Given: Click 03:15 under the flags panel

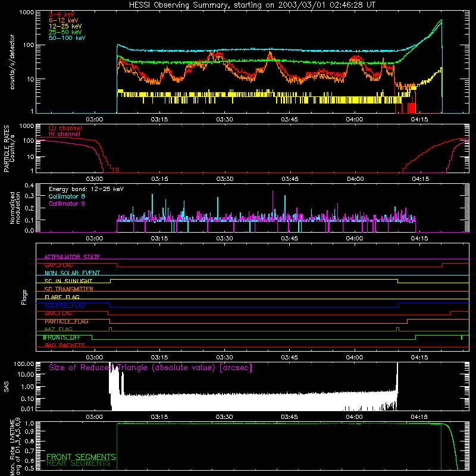Looking at the screenshot, I should pyautogui.click(x=159, y=358).
